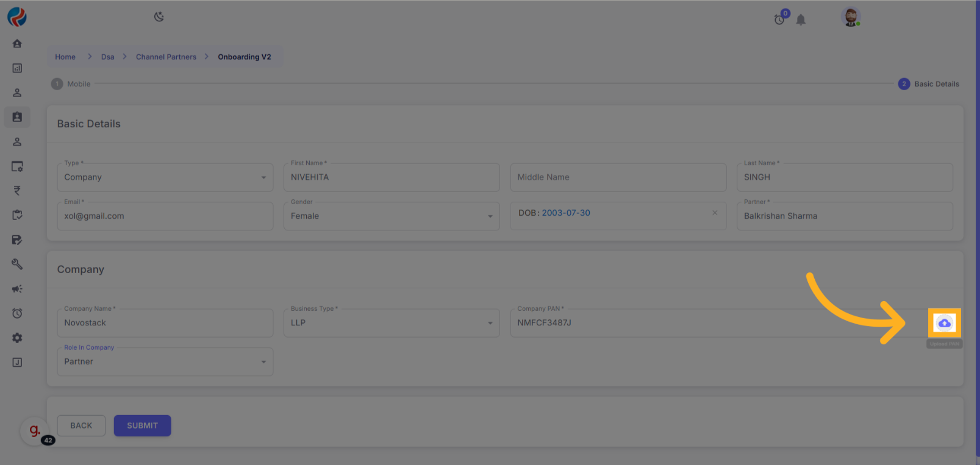The image size is (980, 465).
Task: Open the rupee payments sidebar icon
Action: [17, 191]
